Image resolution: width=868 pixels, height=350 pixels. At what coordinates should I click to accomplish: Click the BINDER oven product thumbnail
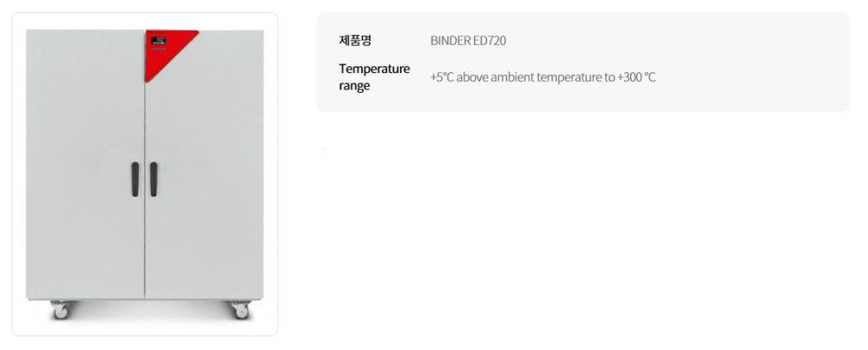(144, 174)
